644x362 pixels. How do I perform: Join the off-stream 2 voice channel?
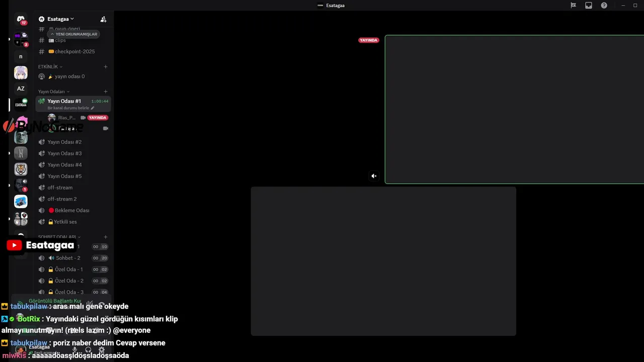click(x=73, y=199)
